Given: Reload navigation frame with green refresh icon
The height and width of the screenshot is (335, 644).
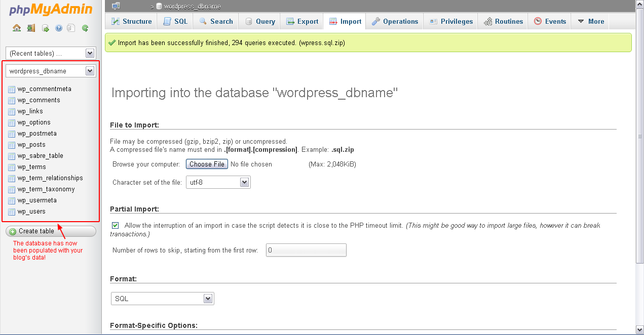Looking at the screenshot, I should pyautogui.click(x=85, y=28).
